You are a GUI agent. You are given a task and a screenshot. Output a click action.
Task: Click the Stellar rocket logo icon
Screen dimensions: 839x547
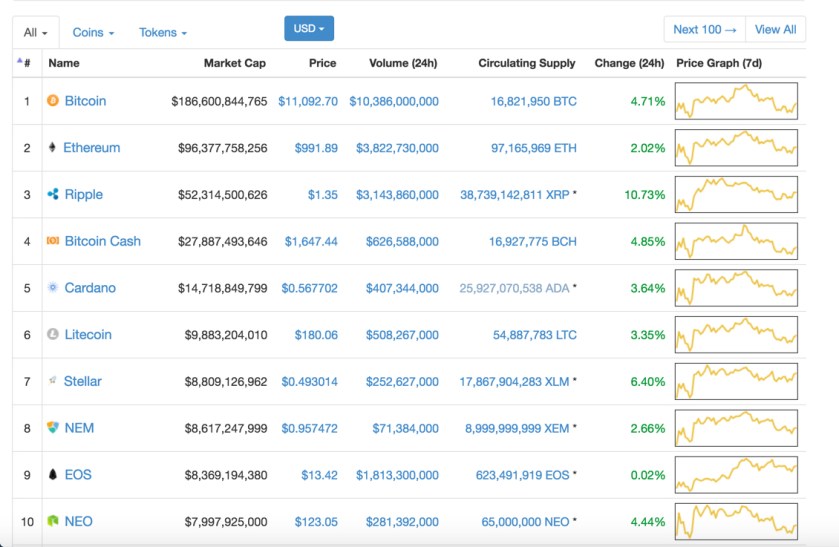click(x=52, y=381)
